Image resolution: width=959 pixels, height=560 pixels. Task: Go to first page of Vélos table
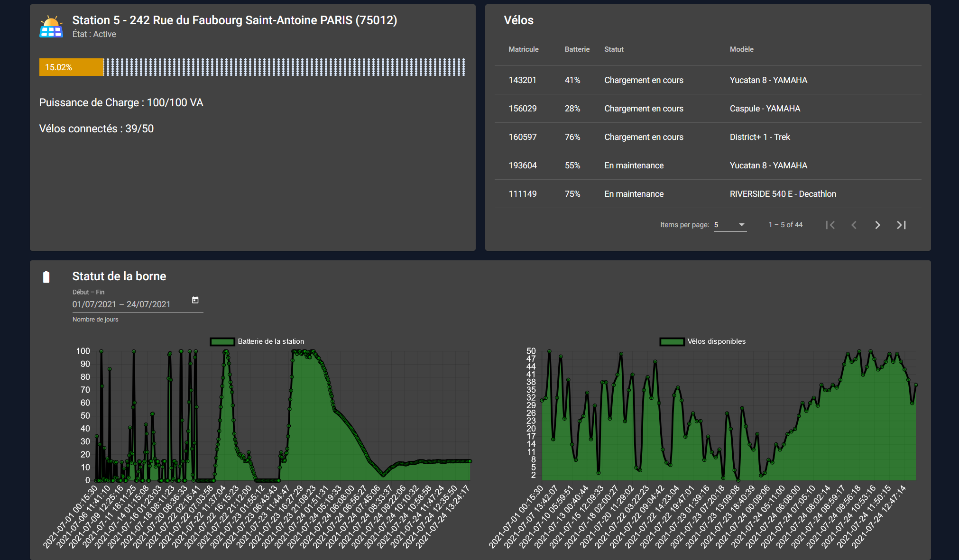coord(830,225)
